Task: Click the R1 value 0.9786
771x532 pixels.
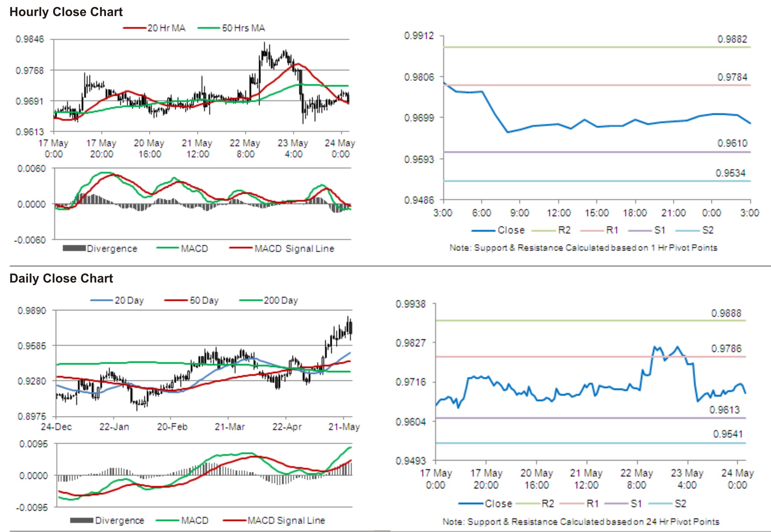Action: (726, 349)
